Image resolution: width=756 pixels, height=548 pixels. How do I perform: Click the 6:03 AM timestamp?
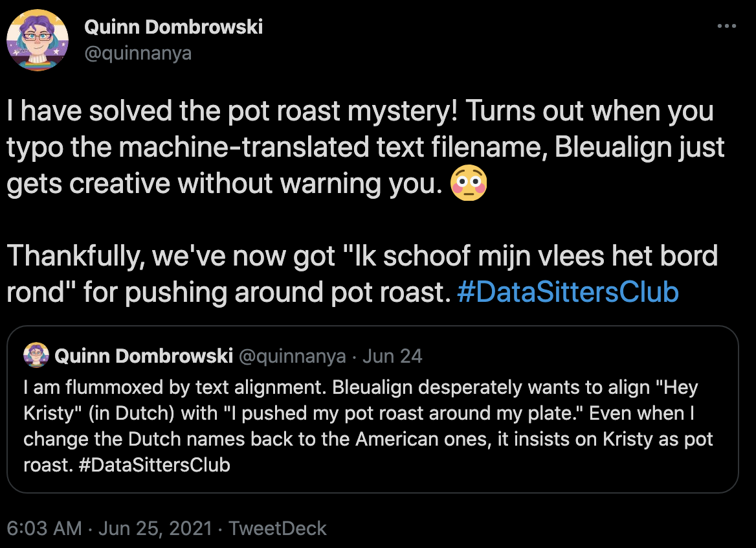coord(41,528)
